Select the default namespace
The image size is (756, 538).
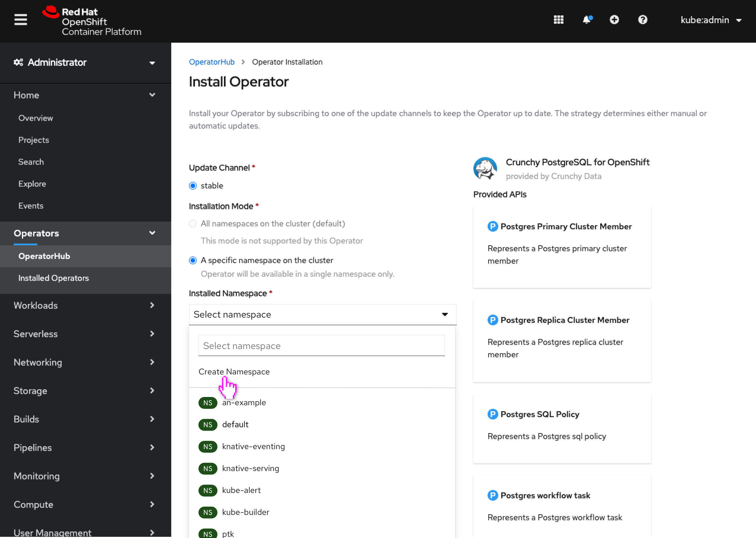(x=235, y=424)
